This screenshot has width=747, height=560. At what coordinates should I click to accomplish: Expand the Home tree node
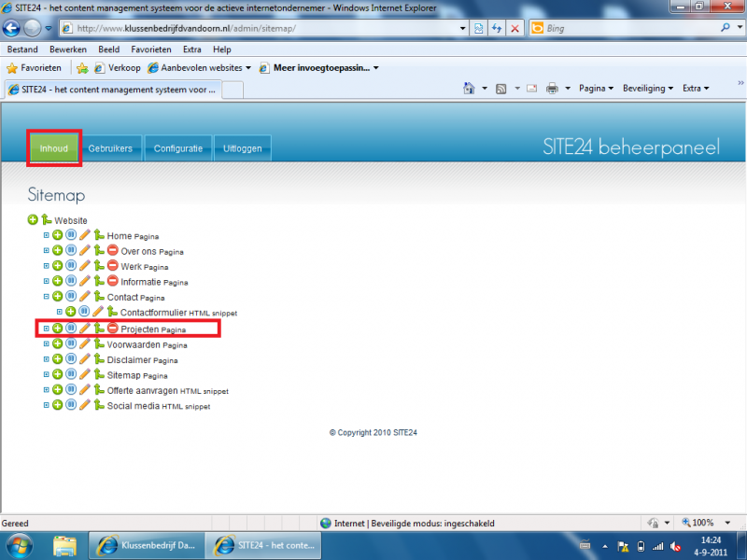46,236
